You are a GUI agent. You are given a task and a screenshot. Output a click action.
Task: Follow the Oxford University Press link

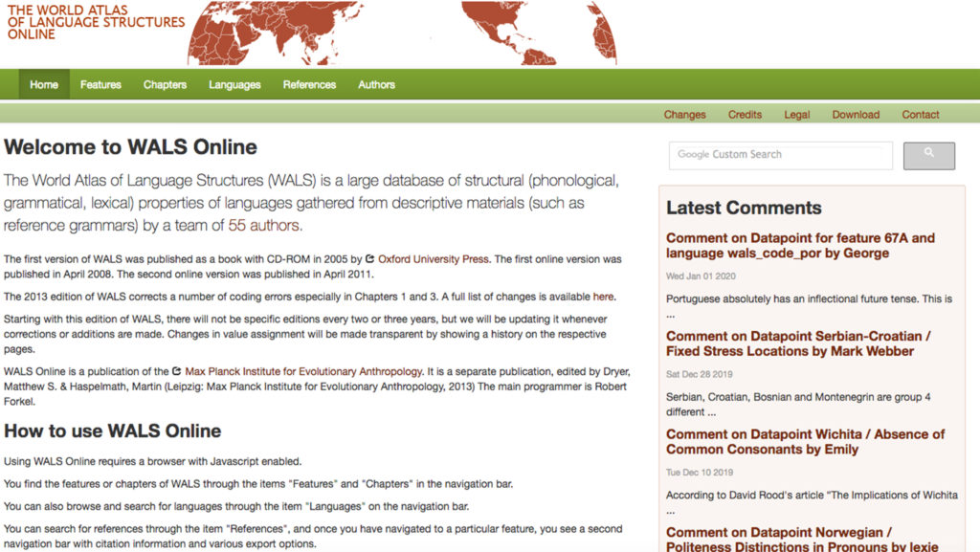tap(434, 258)
